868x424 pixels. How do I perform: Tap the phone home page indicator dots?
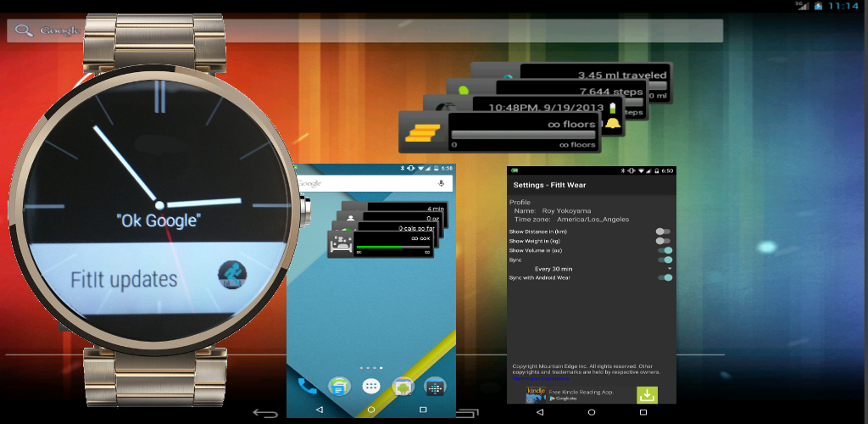pyautogui.click(x=371, y=367)
